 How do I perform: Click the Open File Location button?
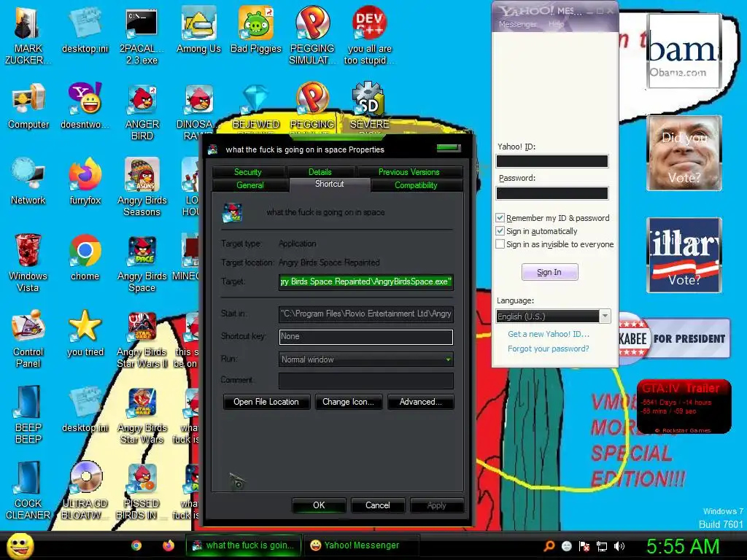pos(266,402)
